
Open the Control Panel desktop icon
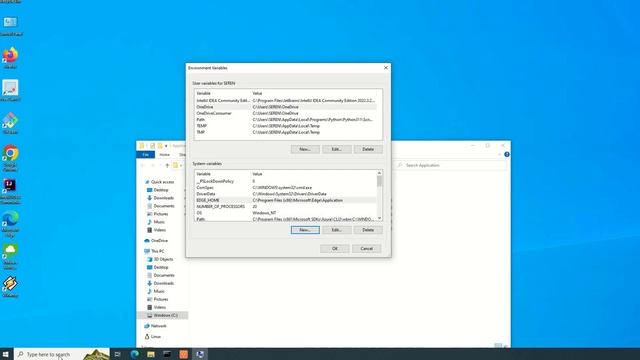tap(10, 25)
